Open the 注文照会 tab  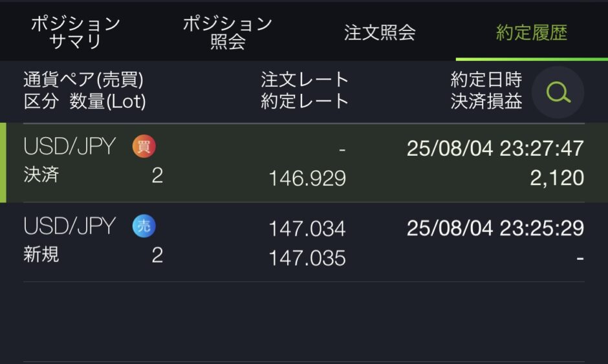click(380, 32)
